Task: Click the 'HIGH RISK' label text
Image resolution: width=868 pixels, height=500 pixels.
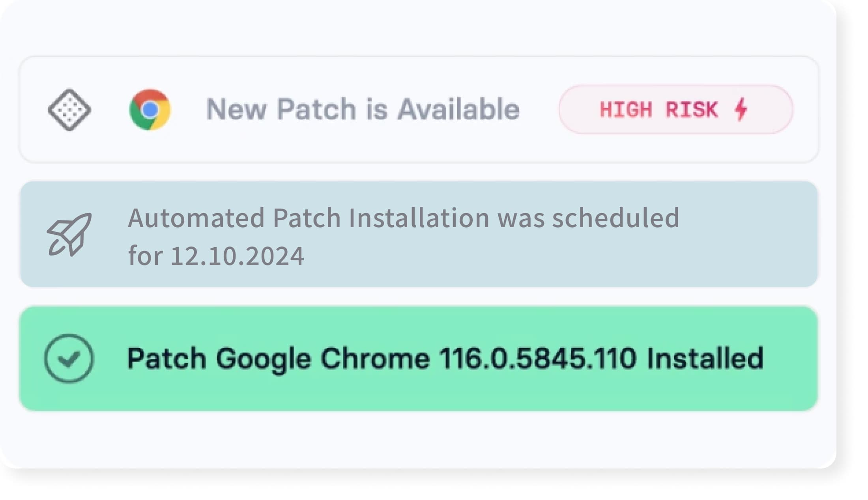Action: [x=658, y=110]
